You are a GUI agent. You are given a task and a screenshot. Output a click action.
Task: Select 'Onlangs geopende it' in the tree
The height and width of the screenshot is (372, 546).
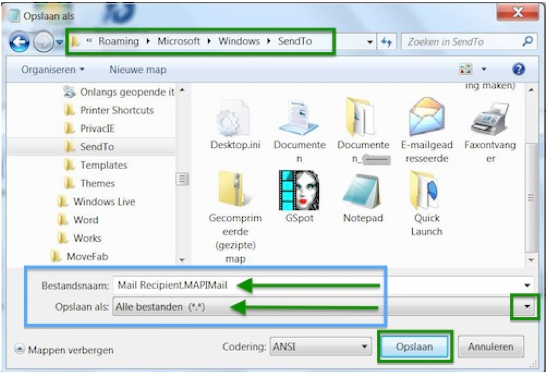click(118, 92)
